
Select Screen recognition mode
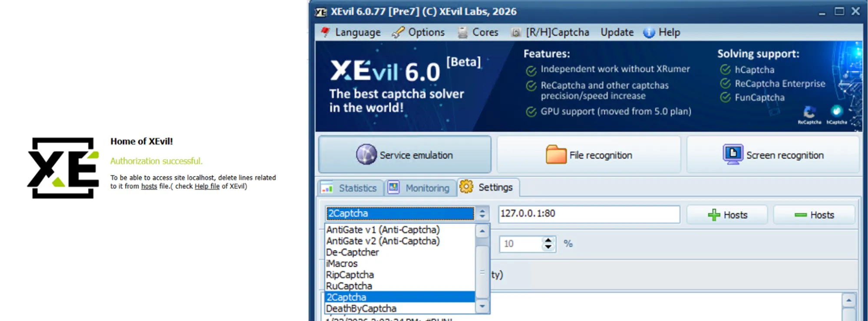tap(773, 155)
